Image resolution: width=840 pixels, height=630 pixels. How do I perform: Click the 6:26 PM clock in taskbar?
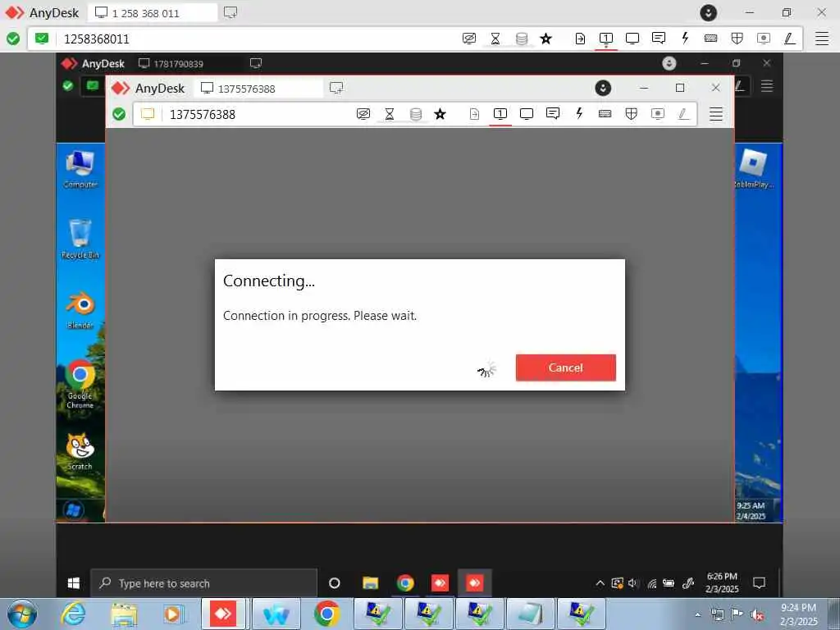(x=722, y=583)
